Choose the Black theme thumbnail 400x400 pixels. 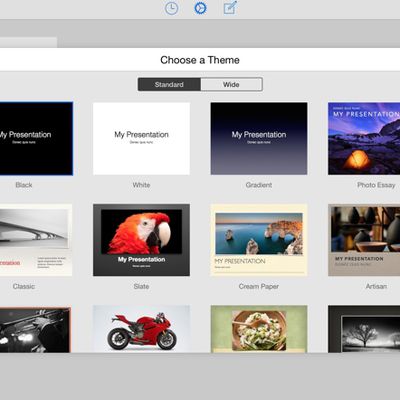coord(36,139)
